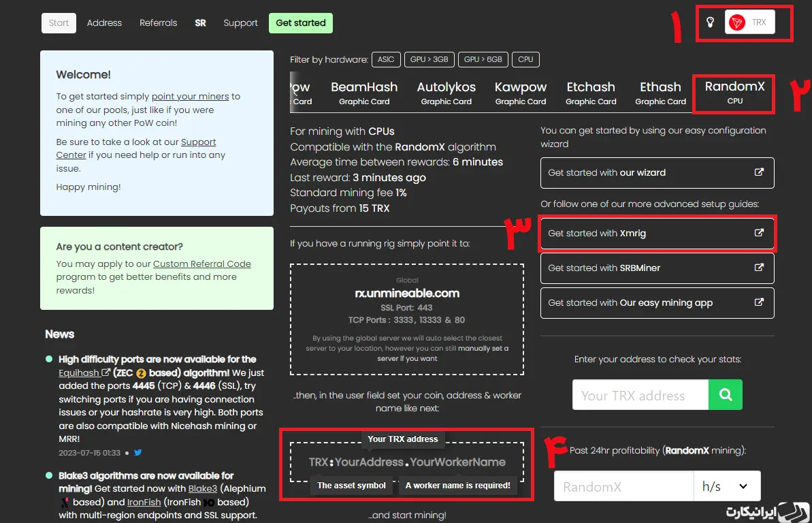The height and width of the screenshot is (523, 812).
Task: Filter hardware by CPU
Action: click(525, 60)
